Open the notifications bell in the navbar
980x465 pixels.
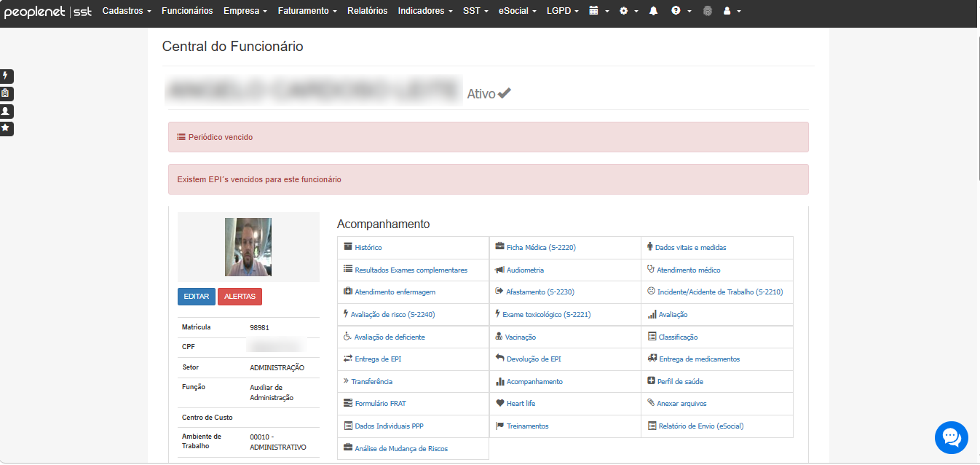pos(653,11)
